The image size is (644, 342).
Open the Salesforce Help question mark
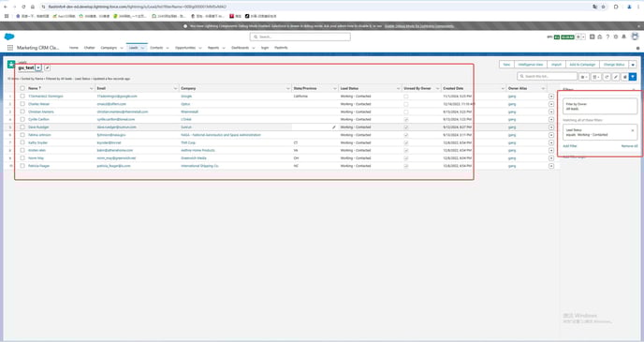click(607, 37)
